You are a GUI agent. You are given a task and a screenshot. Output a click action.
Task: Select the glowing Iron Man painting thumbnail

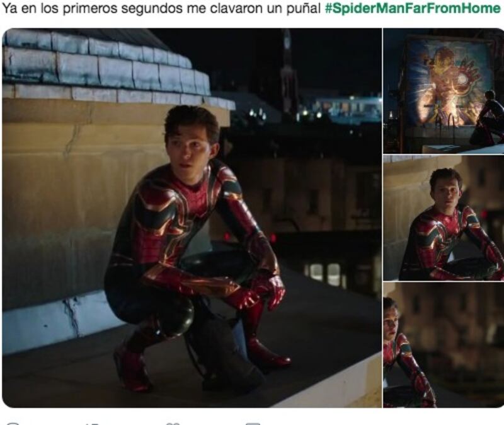tap(444, 90)
